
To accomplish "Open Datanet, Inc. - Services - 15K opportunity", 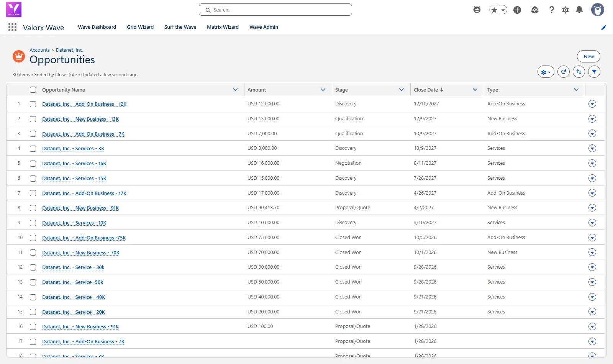I will (74, 179).
